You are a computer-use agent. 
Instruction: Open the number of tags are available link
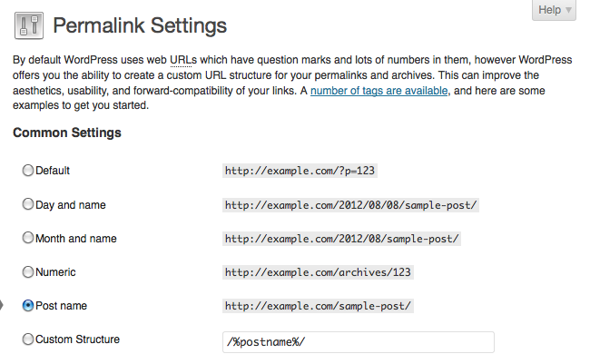[379, 91]
